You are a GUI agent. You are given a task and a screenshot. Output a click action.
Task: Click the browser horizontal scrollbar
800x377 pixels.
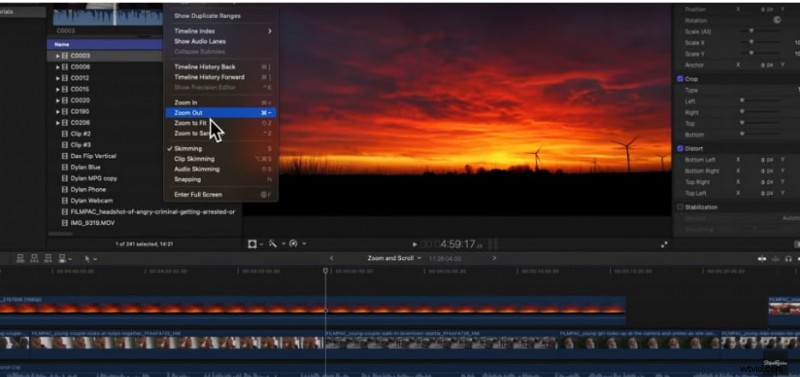61,234
